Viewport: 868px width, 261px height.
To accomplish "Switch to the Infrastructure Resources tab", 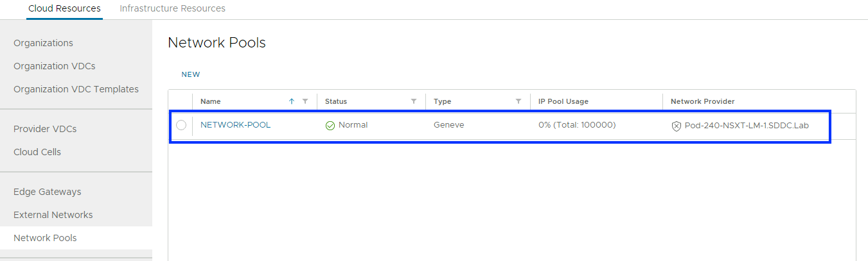I will pyautogui.click(x=172, y=9).
